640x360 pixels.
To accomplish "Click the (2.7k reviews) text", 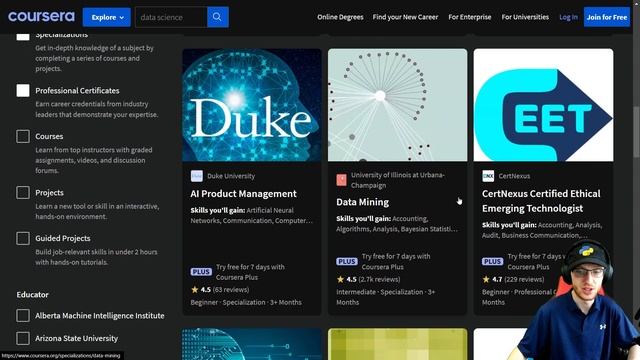I will point(379,279).
